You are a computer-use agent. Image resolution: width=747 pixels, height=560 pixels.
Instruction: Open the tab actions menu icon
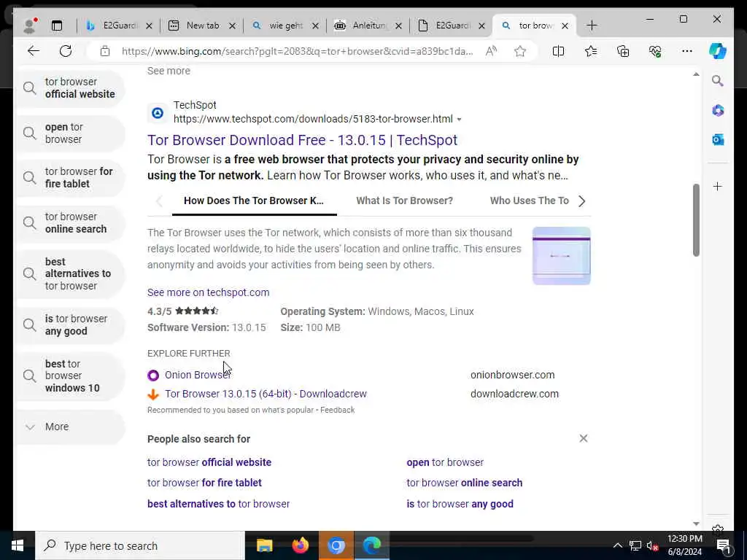tap(57, 26)
